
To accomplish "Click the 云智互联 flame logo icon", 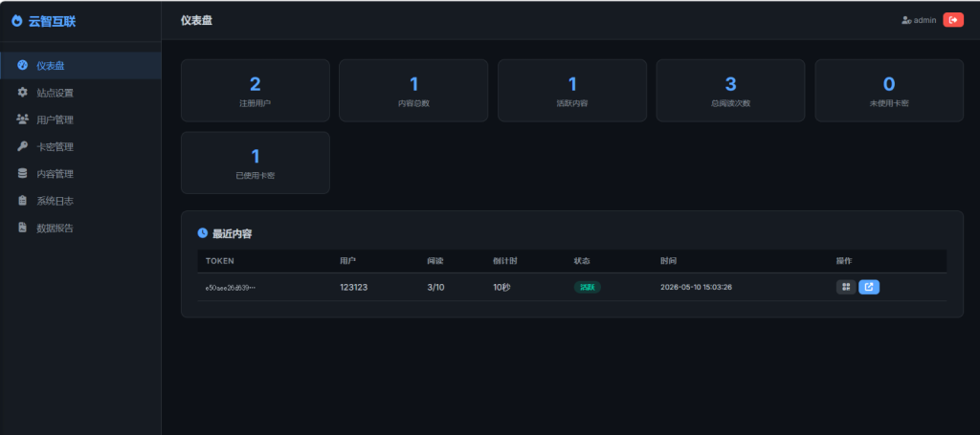I will [x=17, y=21].
